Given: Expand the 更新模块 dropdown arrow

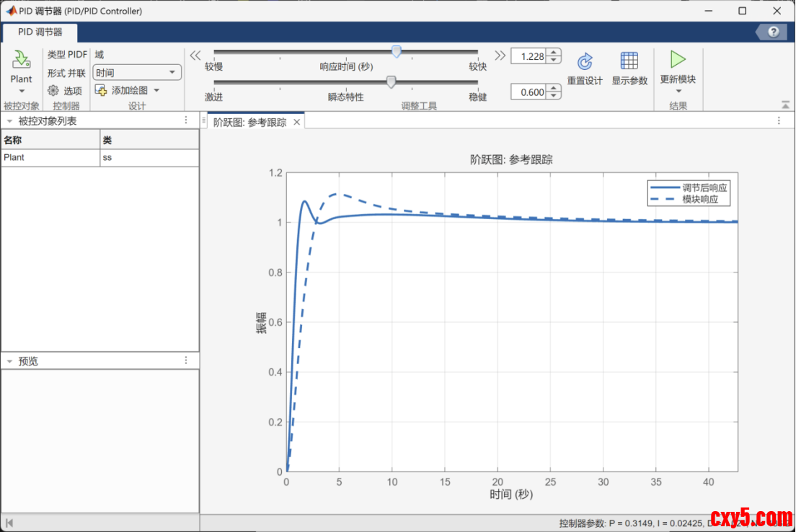Looking at the screenshot, I should (678, 91).
